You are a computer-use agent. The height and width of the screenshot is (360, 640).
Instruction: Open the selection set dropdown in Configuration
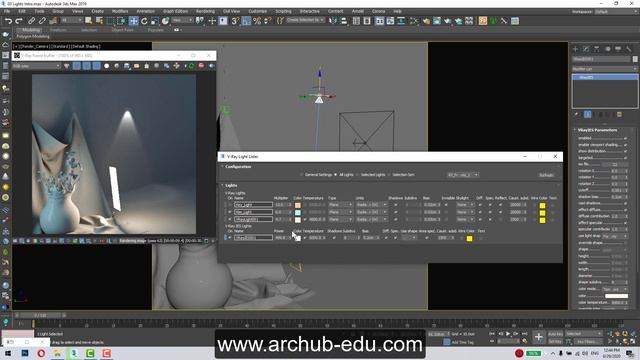[x=463, y=175]
